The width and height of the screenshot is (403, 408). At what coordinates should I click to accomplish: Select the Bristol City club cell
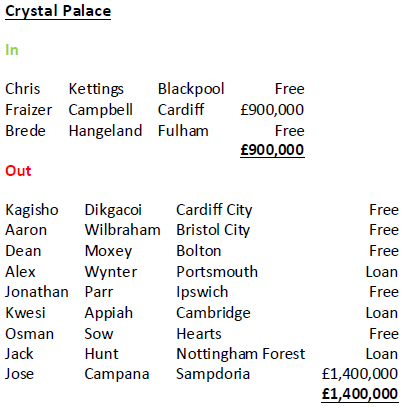tap(213, 230)
